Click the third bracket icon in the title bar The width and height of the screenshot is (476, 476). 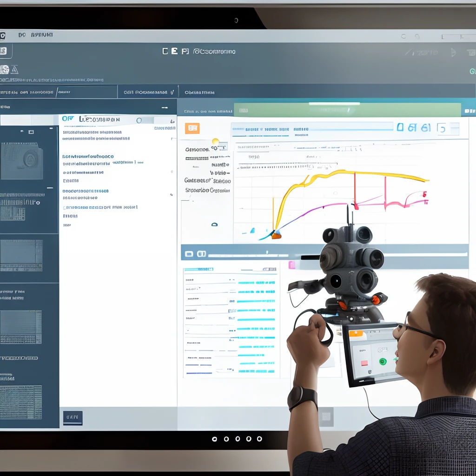click(x=185, y=51)
